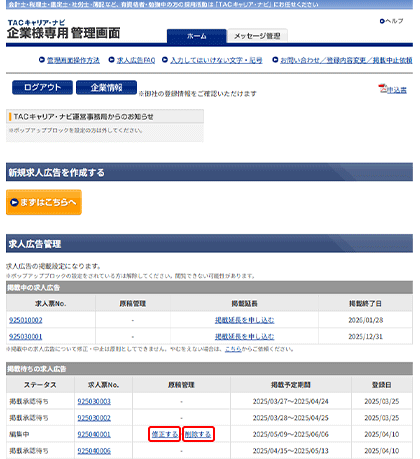Click the こちら link in the note
The width and height of the screenshot is (420, 459).
pos(233,349)
